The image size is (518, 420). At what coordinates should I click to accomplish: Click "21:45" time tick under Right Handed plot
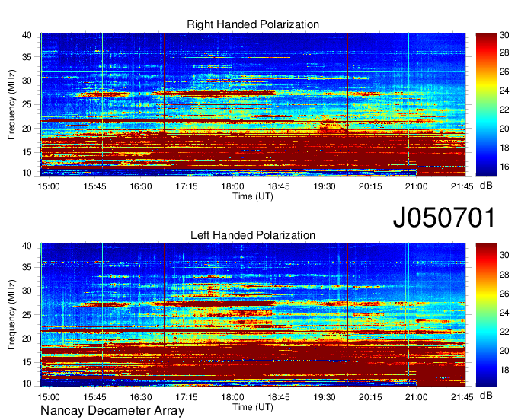462,186
